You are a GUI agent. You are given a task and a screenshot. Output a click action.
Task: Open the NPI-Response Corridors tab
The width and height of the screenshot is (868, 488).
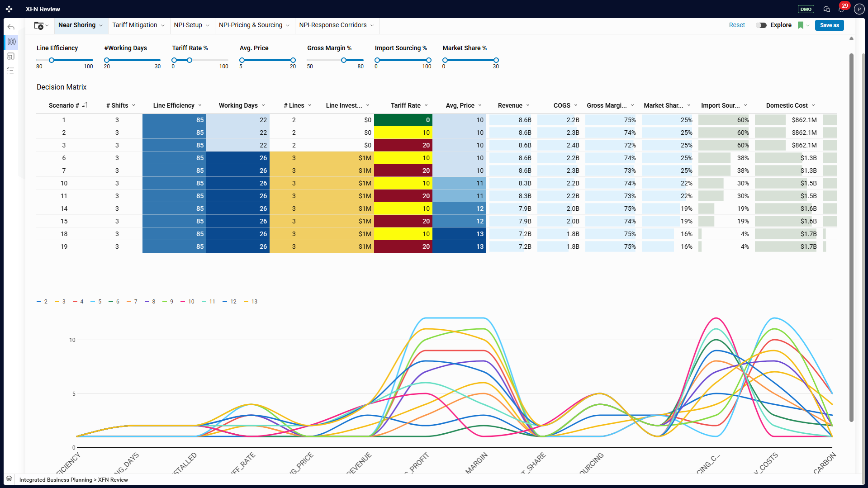click(337, 25)
